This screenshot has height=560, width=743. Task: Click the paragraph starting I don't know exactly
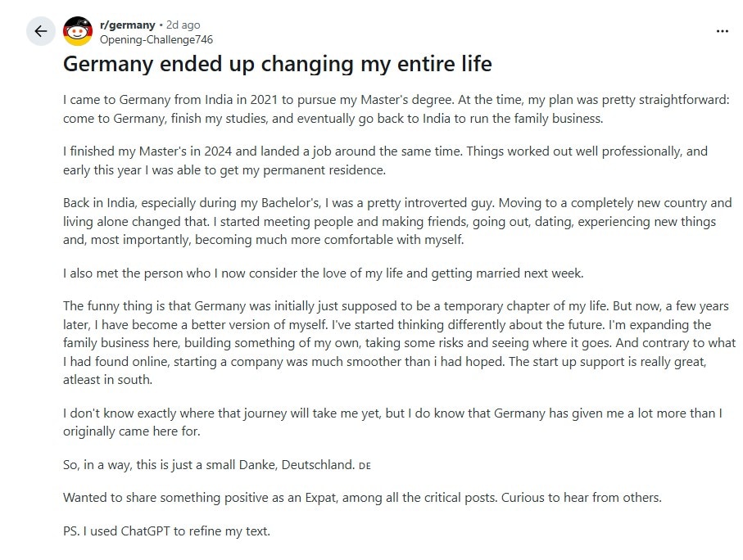tap(393, 422)
